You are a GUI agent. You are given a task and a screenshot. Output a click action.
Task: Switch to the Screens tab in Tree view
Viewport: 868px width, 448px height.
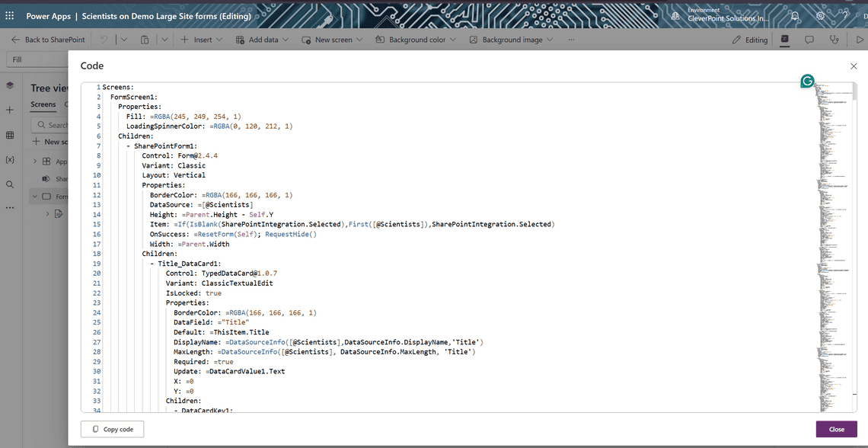[x=43, y=104]
